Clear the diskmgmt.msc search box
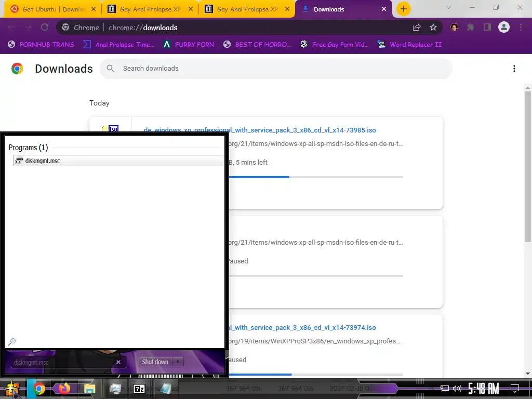The height and width of the screenshot is (399, 532). click(118, 362)
